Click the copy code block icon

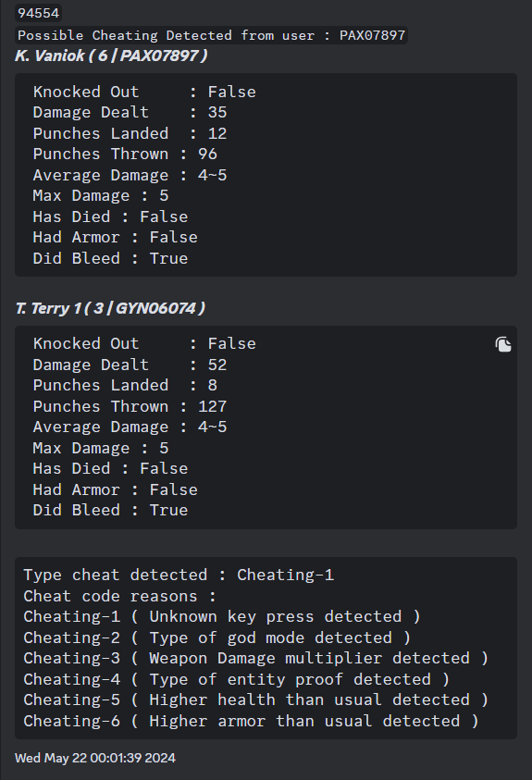[x=503, y=344]
